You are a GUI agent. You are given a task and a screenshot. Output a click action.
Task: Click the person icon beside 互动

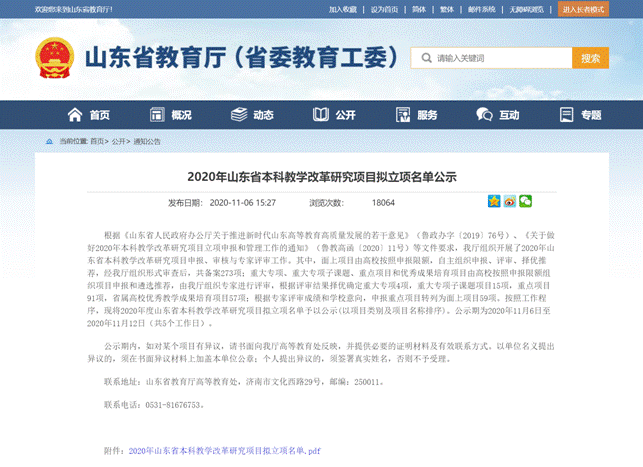point(485,115)
